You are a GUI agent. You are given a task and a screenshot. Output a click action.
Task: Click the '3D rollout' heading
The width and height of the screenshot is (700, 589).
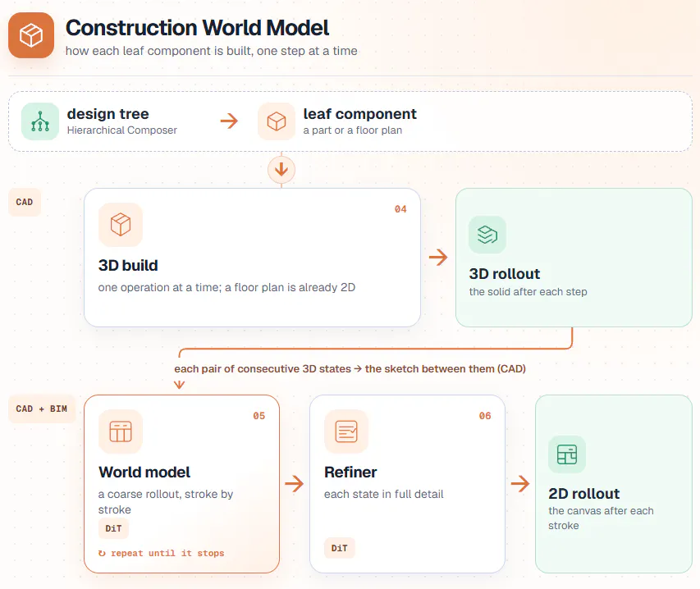505,273
